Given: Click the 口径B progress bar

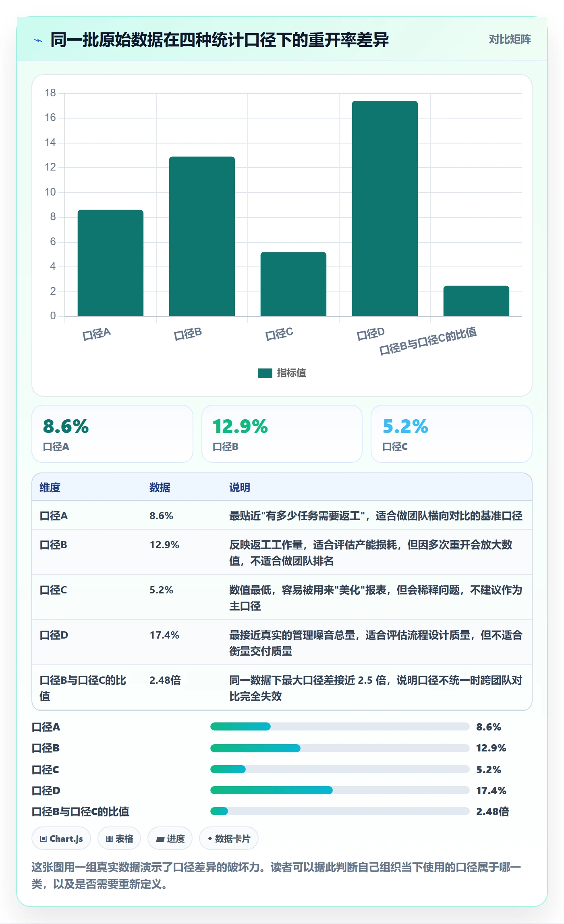Looking at the screenshot, I should (340, 748).
